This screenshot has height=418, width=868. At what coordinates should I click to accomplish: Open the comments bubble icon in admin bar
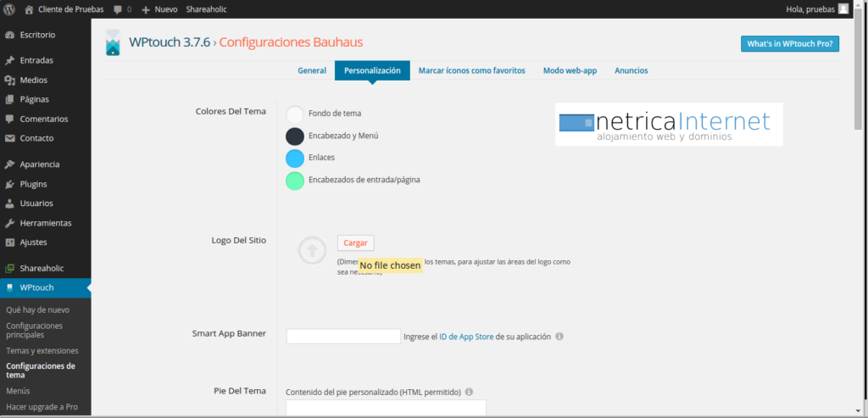coord(118,9)
